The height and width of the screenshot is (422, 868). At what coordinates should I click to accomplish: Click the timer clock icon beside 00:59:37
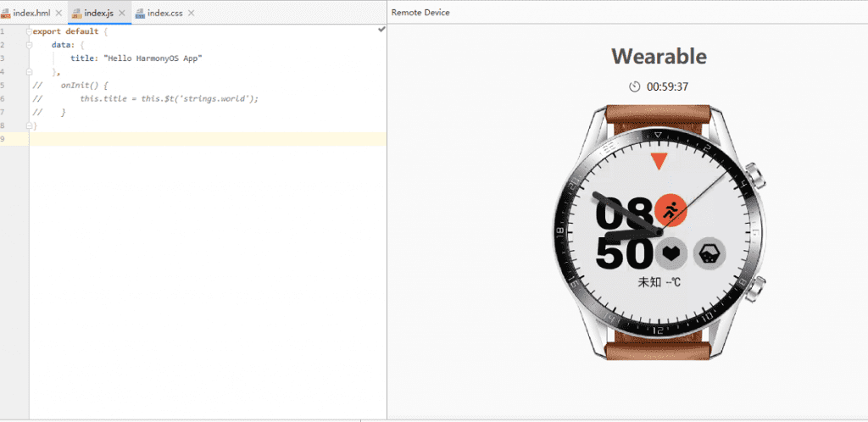point(634,86)
